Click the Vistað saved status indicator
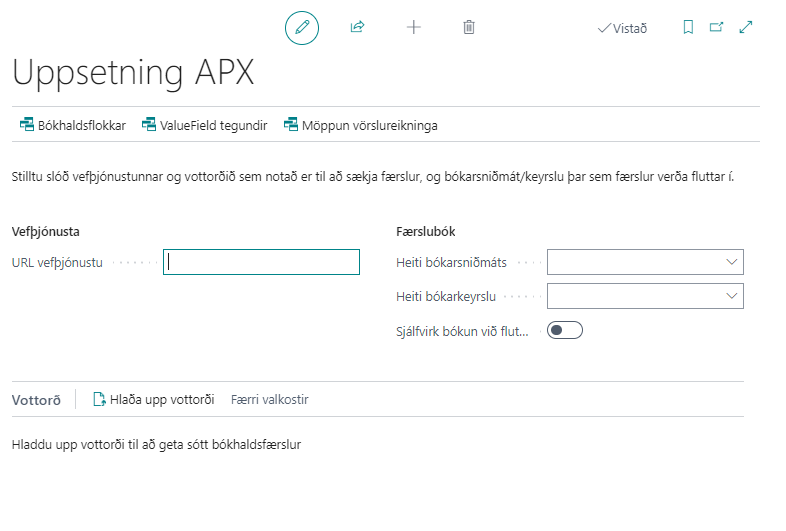The image size is (786, 531). point(622,28)
